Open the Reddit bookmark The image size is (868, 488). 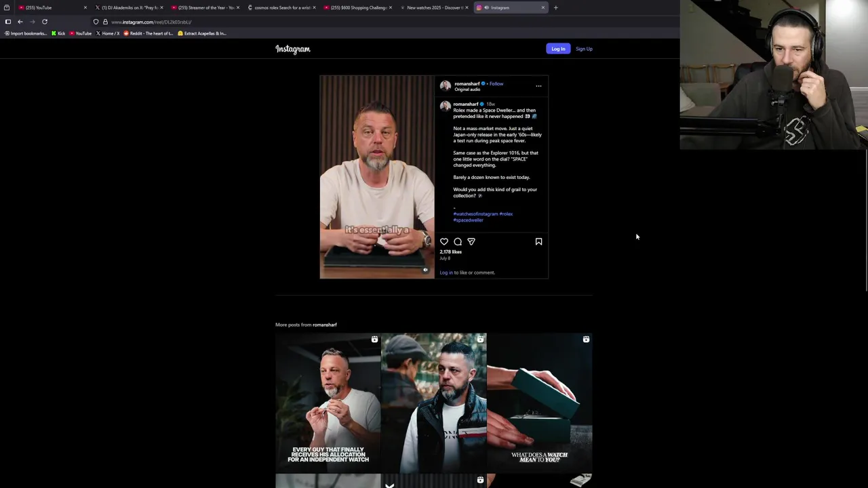click(x=149, y=33)
